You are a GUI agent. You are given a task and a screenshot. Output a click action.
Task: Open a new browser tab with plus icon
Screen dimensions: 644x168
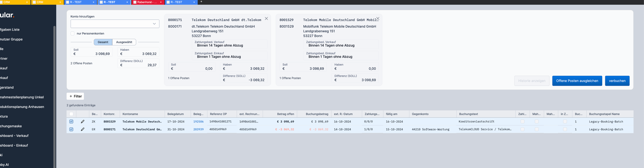click(201, 2)
